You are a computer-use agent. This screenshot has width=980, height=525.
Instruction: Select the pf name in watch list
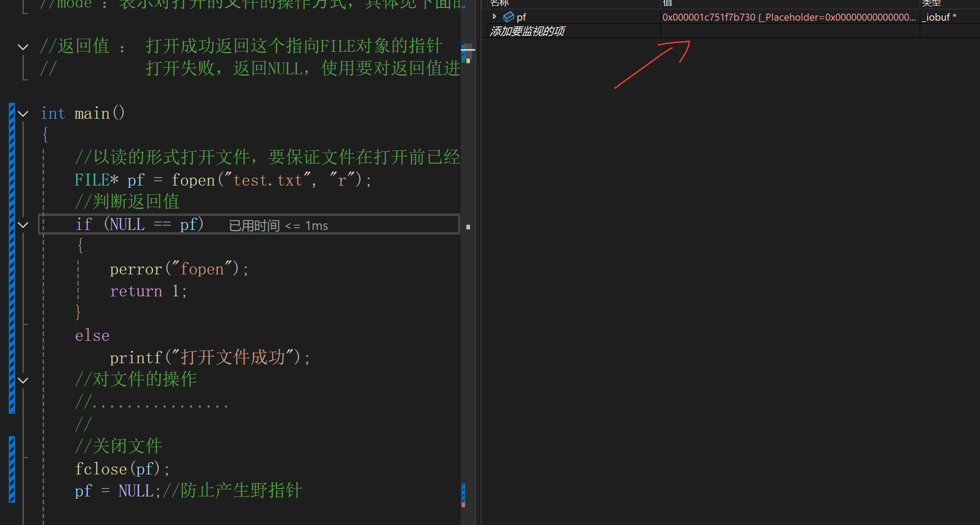[521, 17]
